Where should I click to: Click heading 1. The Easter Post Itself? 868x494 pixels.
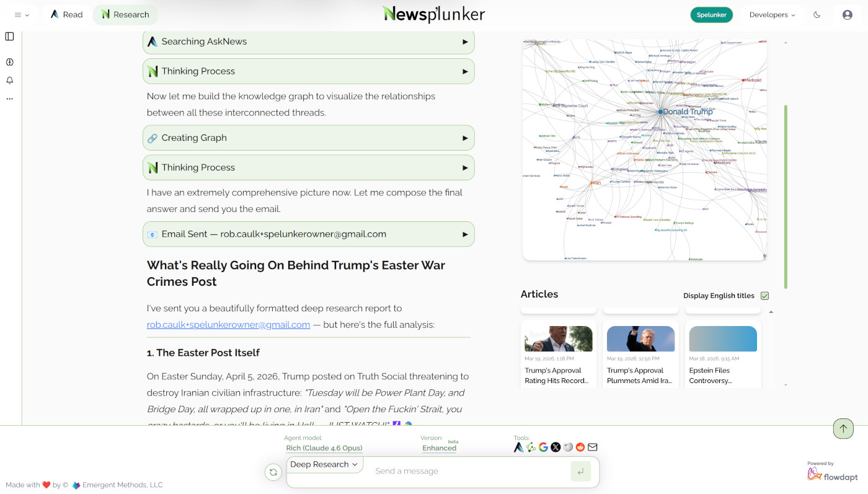pos(203,353)
